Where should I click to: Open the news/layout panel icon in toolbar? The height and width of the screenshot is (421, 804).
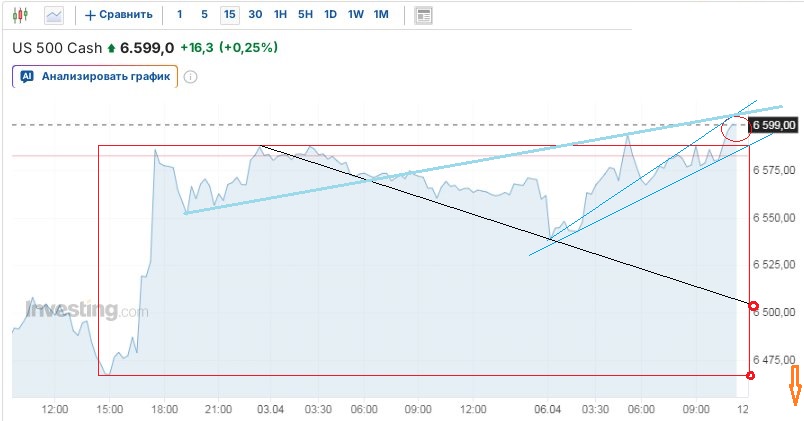point(424,15)
